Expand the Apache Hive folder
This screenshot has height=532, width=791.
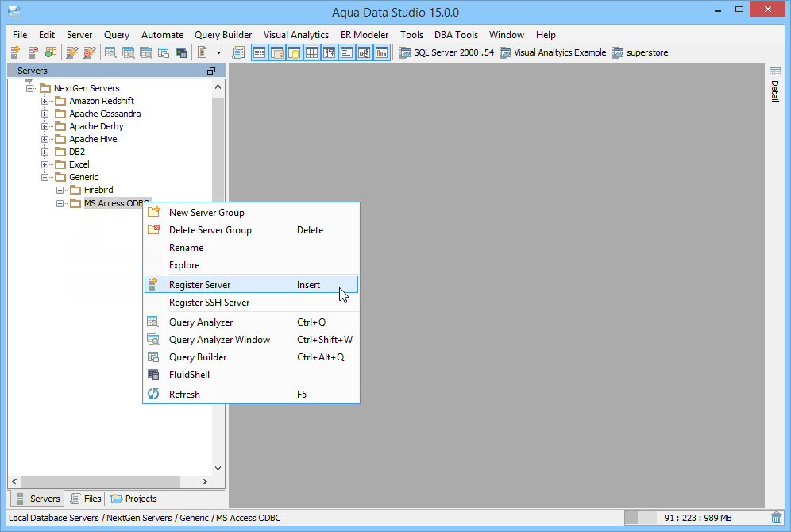[x=45, y=139]
